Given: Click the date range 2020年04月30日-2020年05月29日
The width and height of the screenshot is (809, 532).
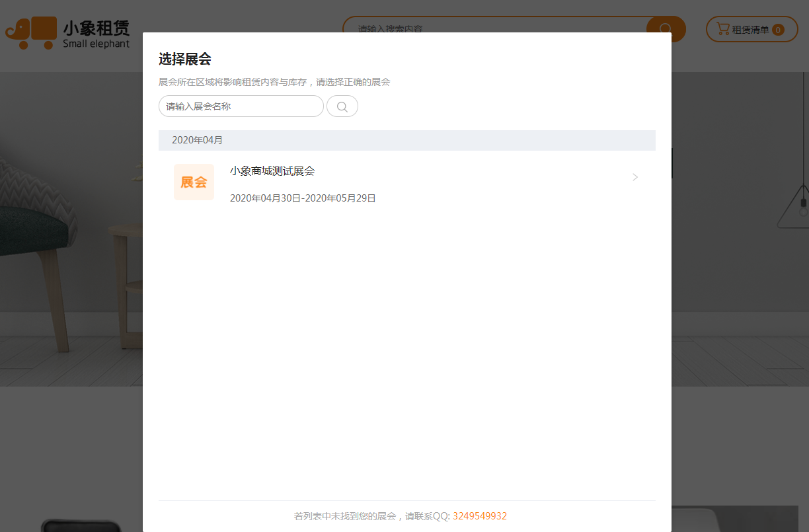Looking at the screenshot, I should [x=303, y=198].
